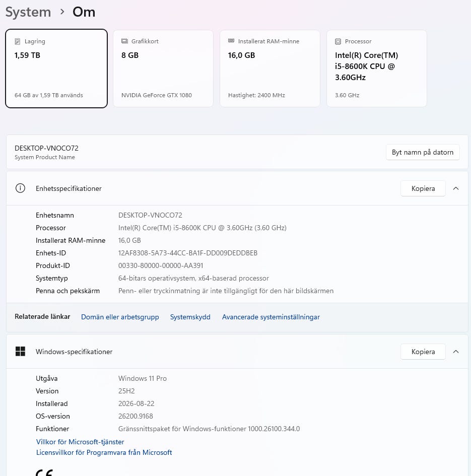Click 64 GB av 1,59 TB används text
471x476 pixels.
click(x=48, y=95)
